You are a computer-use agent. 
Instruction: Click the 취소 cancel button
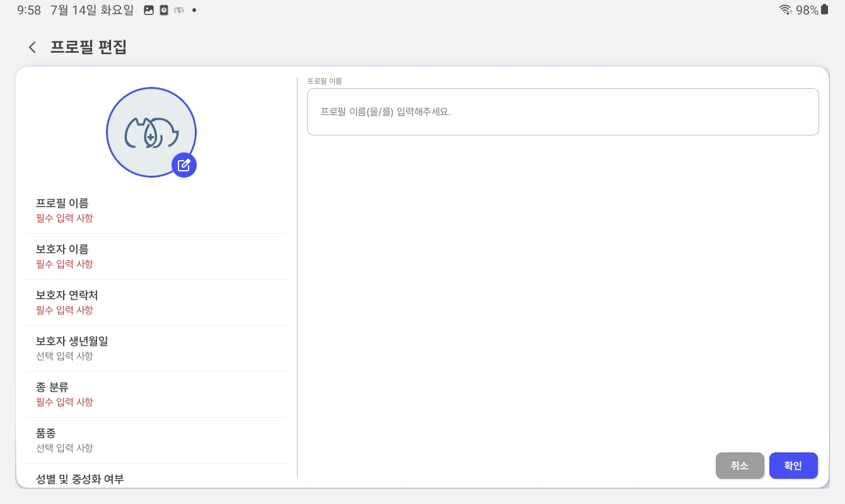click(x=740, y=466)
